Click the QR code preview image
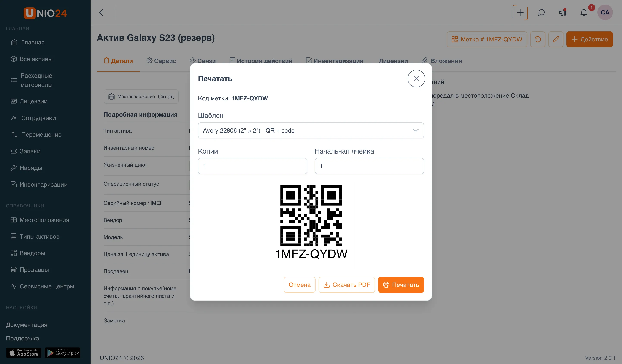622x364 pixels. (311, 225)
